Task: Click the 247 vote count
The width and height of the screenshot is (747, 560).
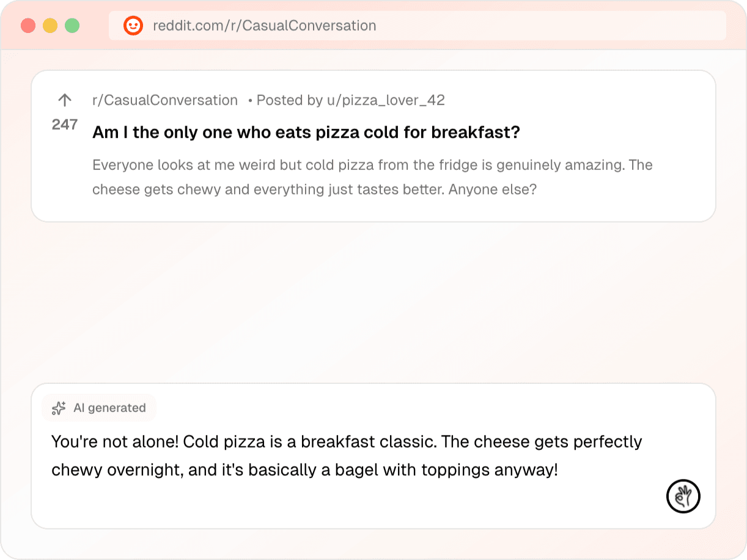Action: tap(64, 124)
